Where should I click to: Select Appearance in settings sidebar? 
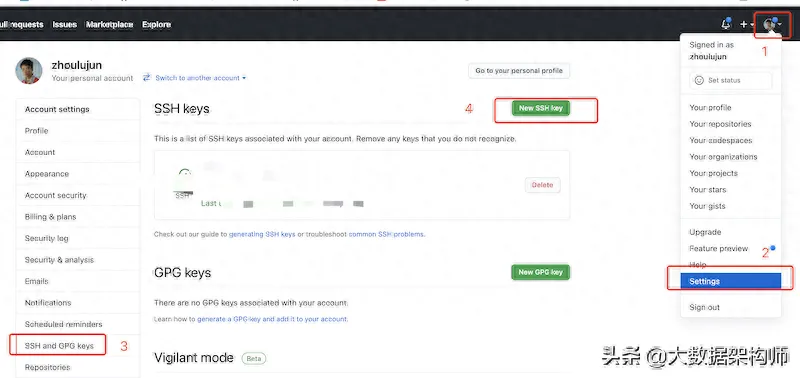point(78,173)
